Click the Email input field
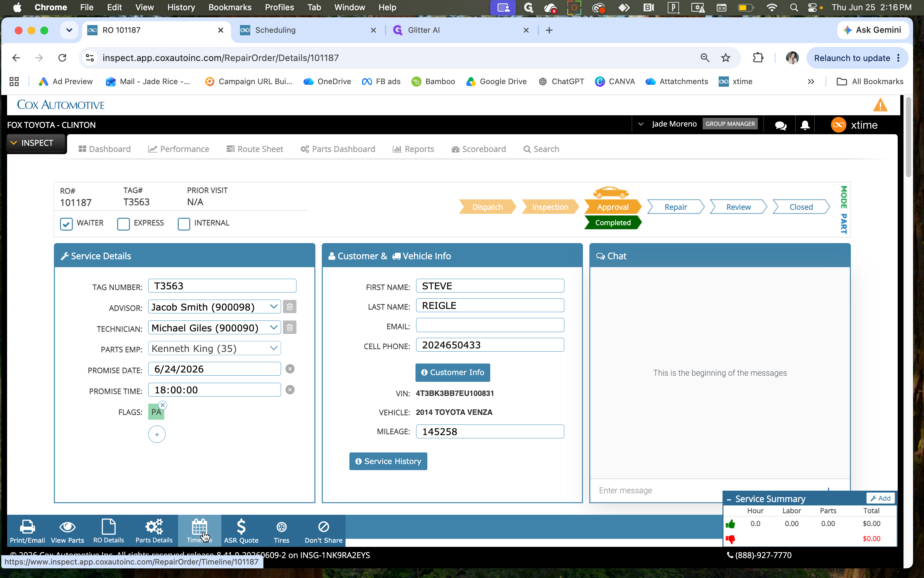This screenshot has width=924, height=578. click(x=490, y=325)
